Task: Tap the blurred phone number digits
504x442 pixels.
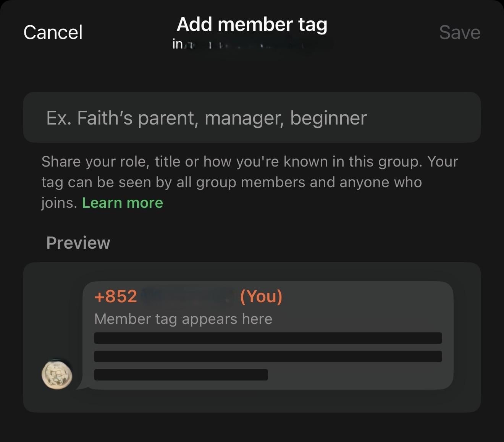Action: 187,296
